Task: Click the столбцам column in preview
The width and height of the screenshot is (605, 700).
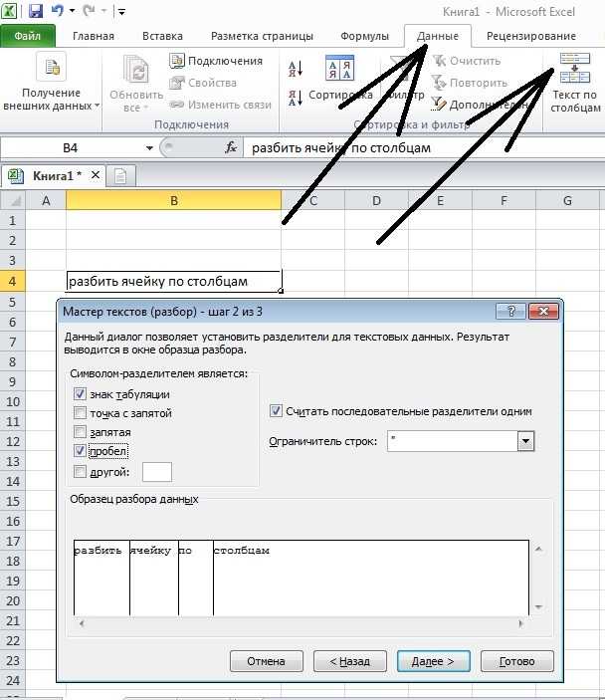Action: [371, 579]
